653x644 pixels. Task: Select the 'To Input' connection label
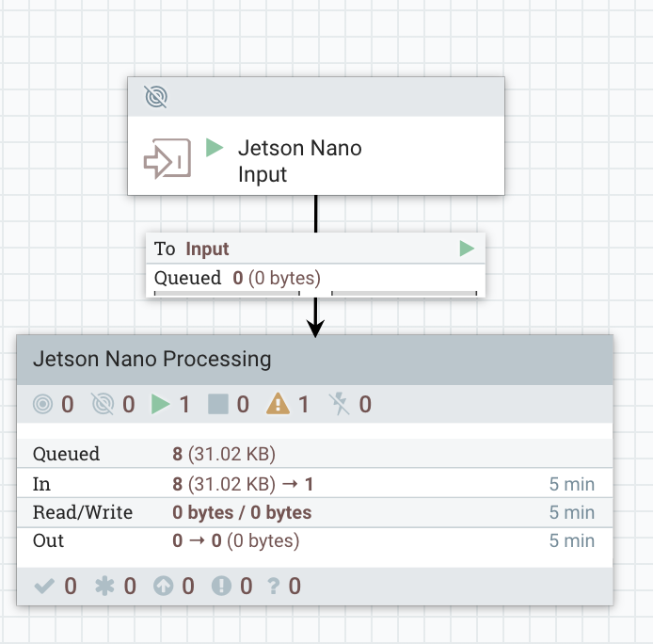point(191,249)
